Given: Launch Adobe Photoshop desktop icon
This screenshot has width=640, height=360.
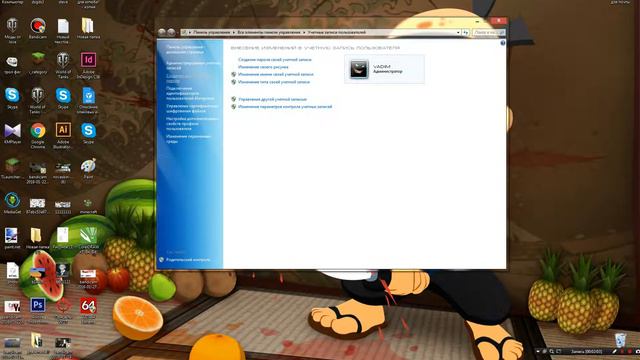Looking at the screenshot, I should point(38,310).
